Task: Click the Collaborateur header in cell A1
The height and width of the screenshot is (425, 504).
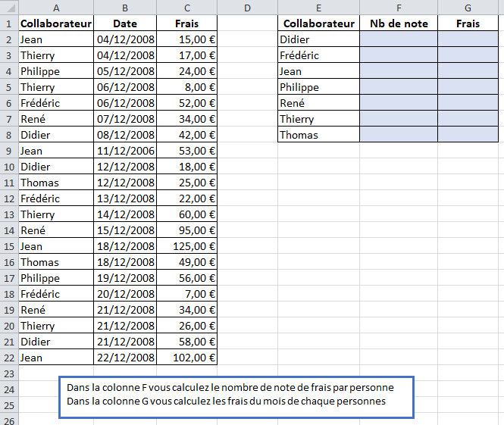Action: point(56,23)
